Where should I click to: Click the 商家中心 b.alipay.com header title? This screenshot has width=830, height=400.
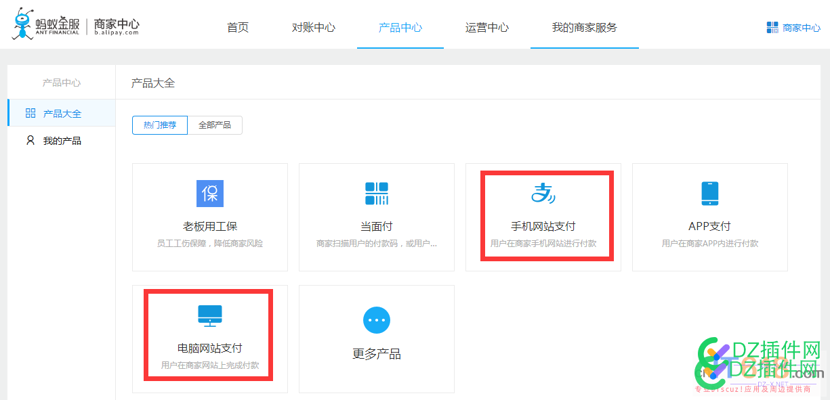pyautogui.click(x=116, y=26)
